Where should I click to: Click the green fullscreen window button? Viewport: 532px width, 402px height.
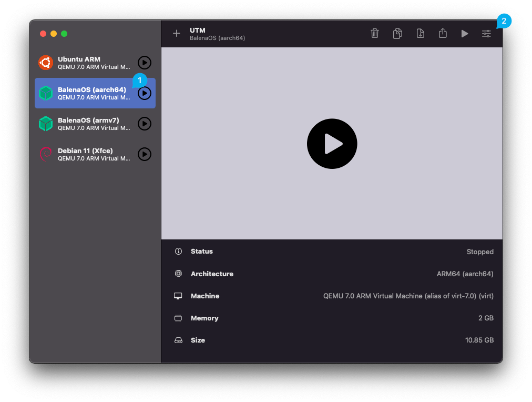[x=64, y=34]
